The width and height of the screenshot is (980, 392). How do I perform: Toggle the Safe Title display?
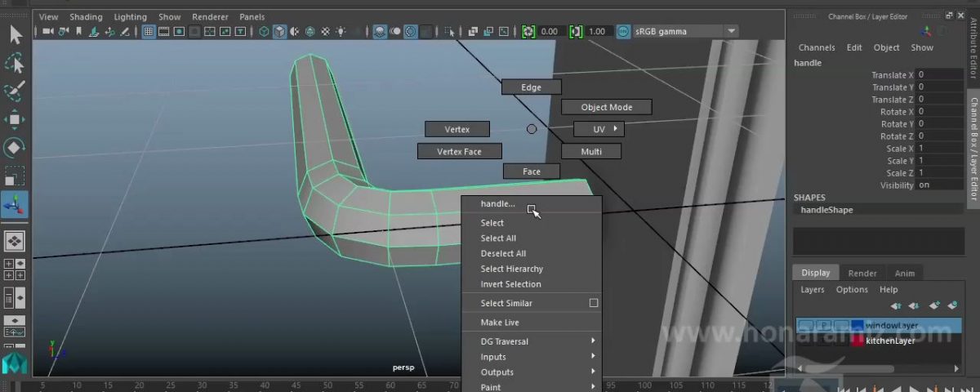tap(241, 32)
